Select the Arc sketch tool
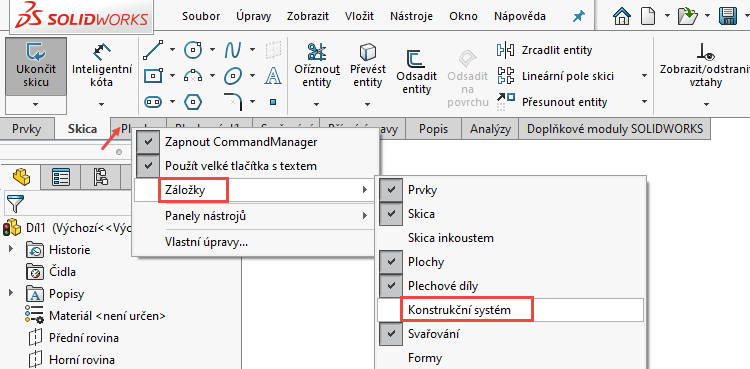The width and height of the screenshot is (750, 369). pos(193,75)
